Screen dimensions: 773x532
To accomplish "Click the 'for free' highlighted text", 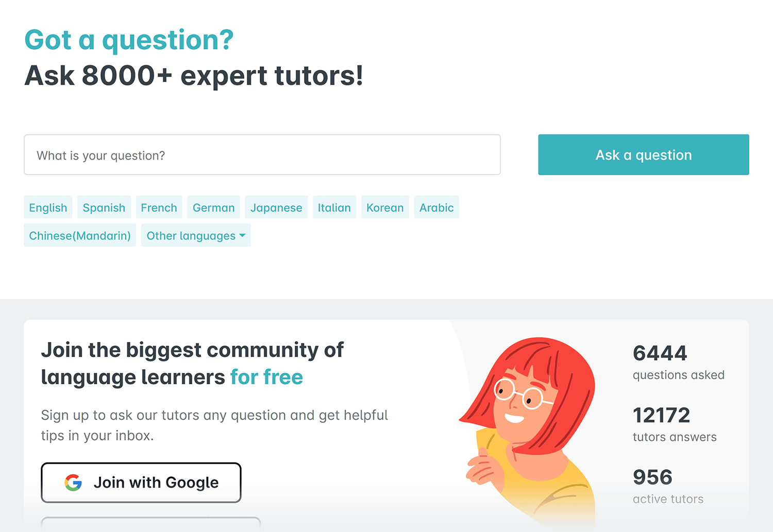I will pyautogui.click(x=266, y=377).
